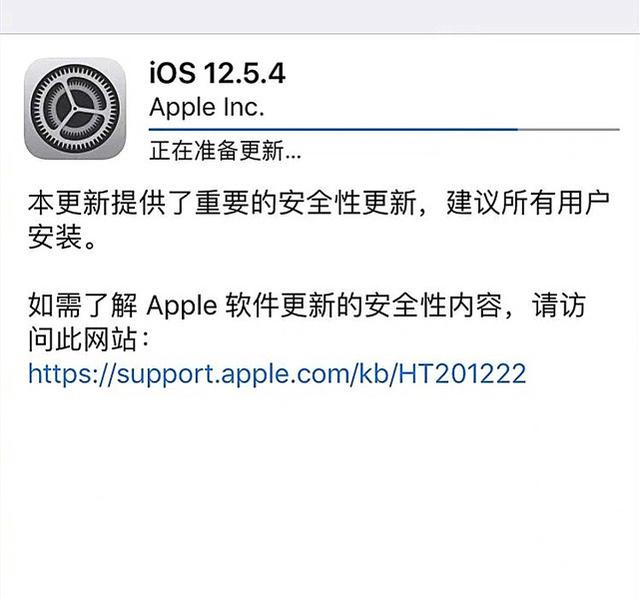The height and width of the screenshot is (598, 640).
Task: Click the word Apple in 软件更新 paragraph
Action: pos(182,305)
